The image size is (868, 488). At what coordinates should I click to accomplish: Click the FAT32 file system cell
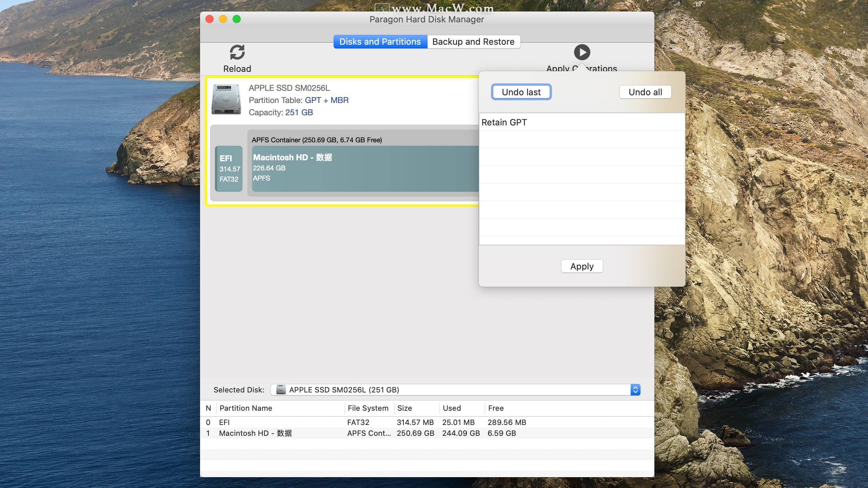[358, 422]
